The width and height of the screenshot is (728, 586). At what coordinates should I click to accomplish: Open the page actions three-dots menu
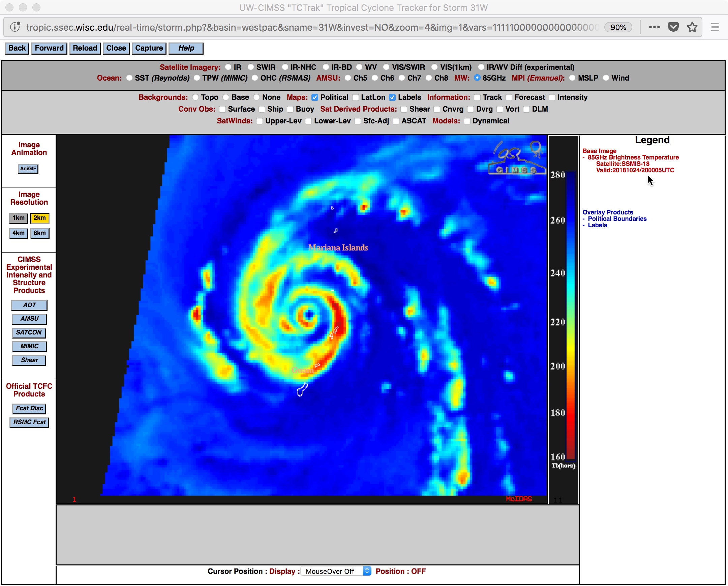pos(654,27)
